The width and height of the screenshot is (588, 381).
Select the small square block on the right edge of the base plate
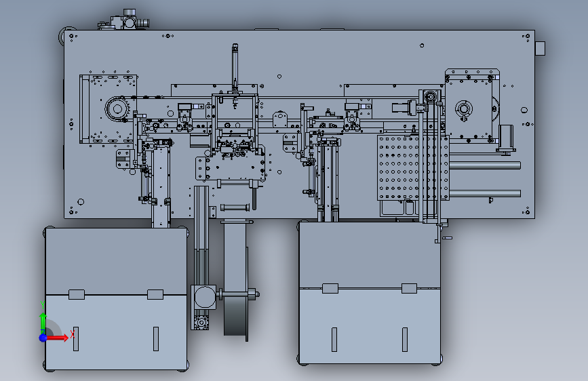coord(540,48)
